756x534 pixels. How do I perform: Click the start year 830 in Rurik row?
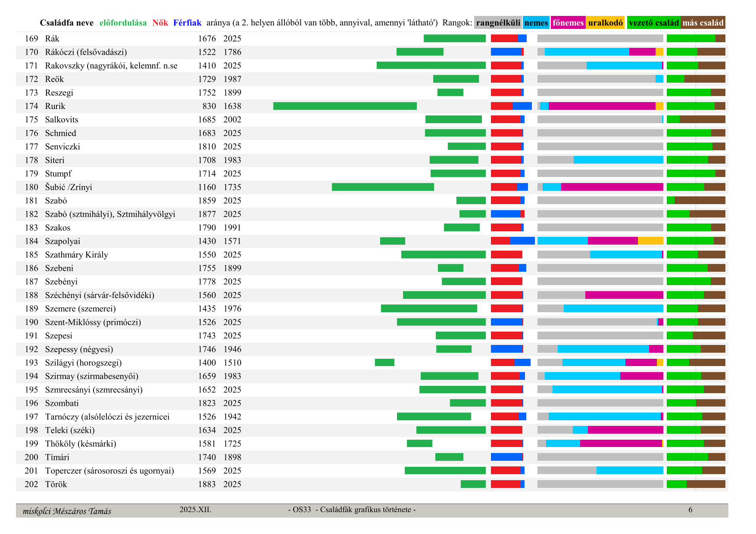tap(209, 106)
